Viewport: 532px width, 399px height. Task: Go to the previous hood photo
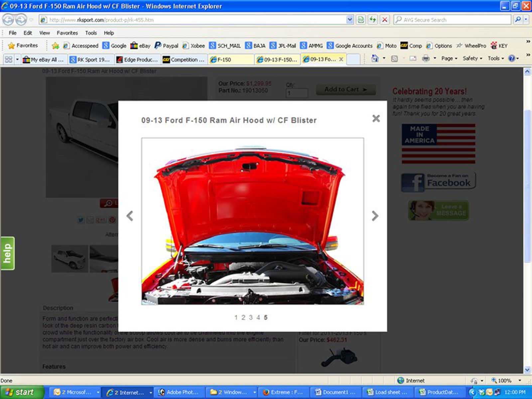(x=130, y=216)
